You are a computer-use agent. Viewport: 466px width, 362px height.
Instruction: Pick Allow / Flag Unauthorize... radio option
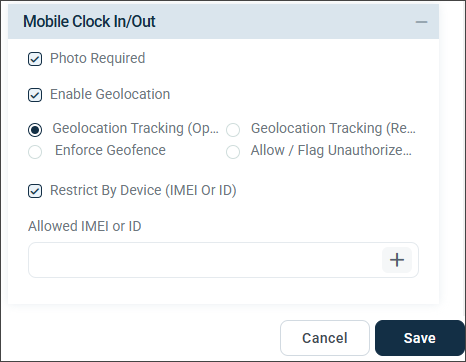click(x=233, y=152)
